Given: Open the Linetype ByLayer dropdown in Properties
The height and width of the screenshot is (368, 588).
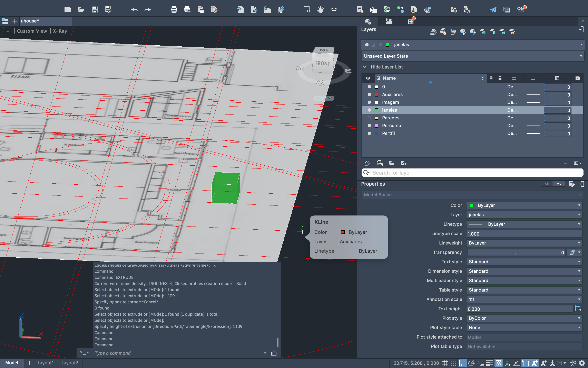Looking at the screenshot, I should coord(524,224).
